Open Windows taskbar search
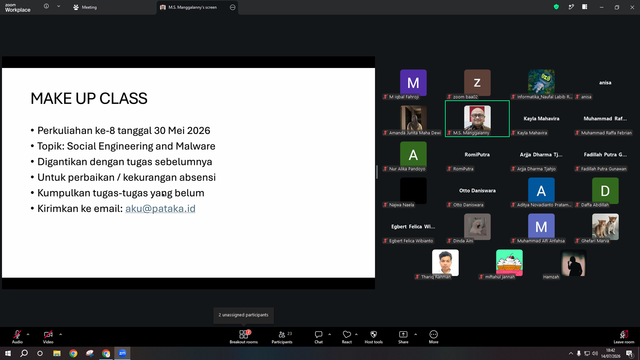Viewport: 640px width, 360px height. (24, 353)
